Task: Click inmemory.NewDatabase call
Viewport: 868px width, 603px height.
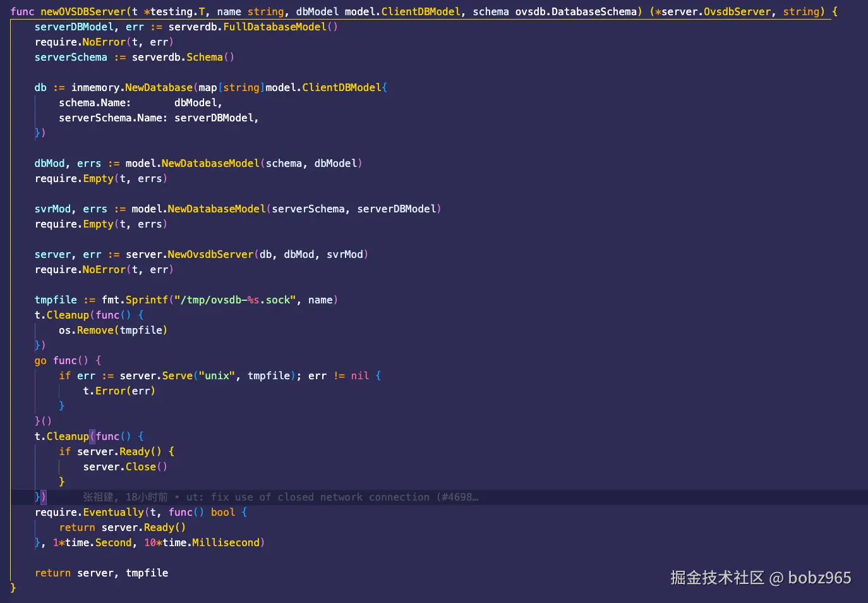Action: point(132,87)
